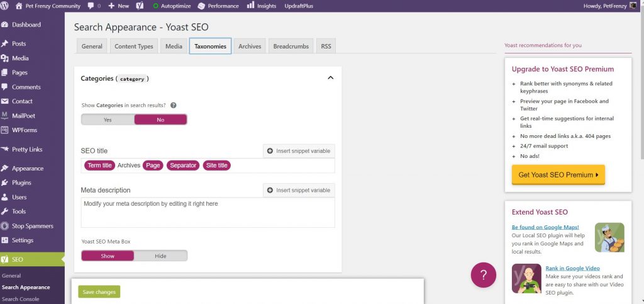Switch to the Media tab
The width and height of the screenshot is (644, 304).
(x=174, y=47)
